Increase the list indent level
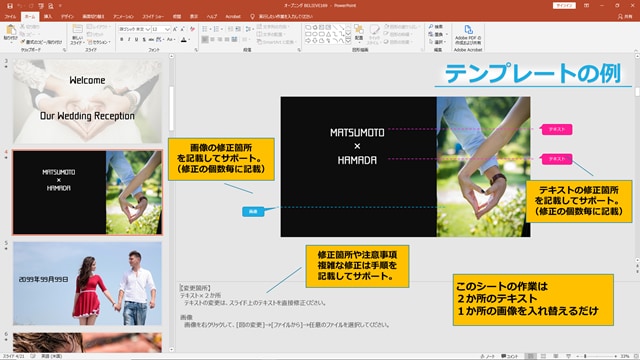 pyautogui.click(x=238, y=29)
